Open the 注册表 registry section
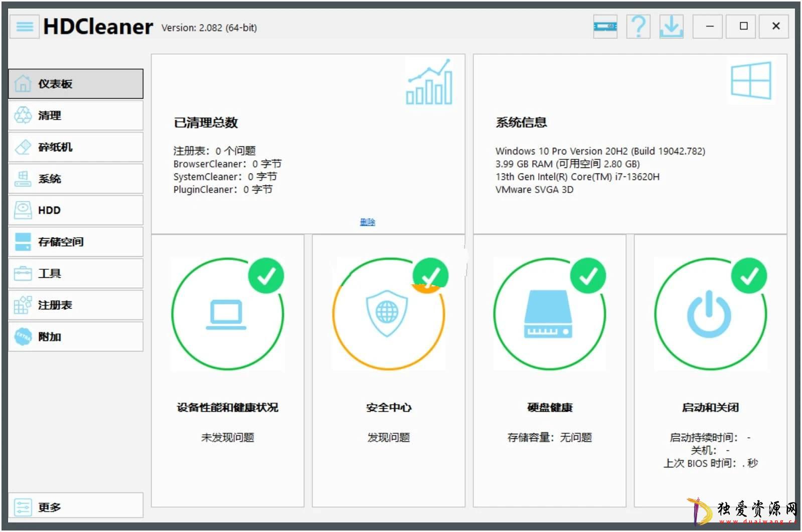The width and height of the screenshot is (802, 532). [76, 305]
